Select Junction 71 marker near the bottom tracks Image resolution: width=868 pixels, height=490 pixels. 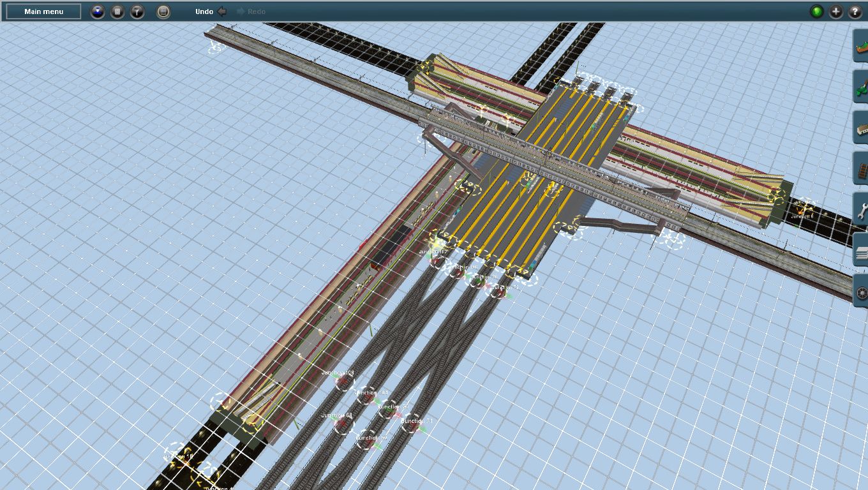pyautogui.click(x=412, y=423)
